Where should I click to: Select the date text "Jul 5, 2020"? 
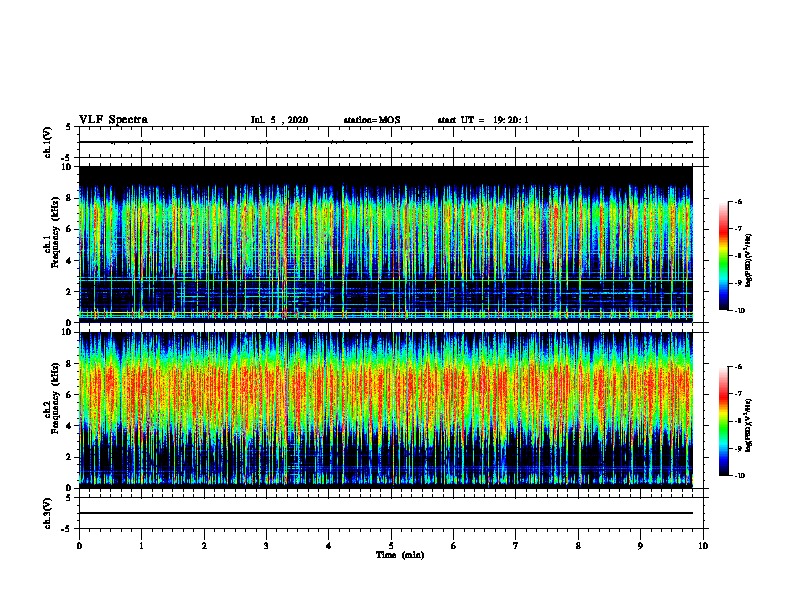(x=279, y=120)
